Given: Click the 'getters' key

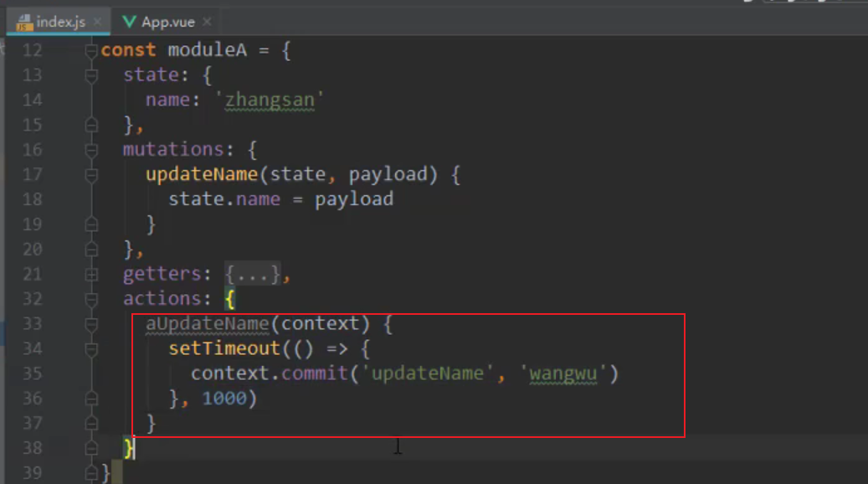Looking at the screenshot, I should (x=162, y=274).
